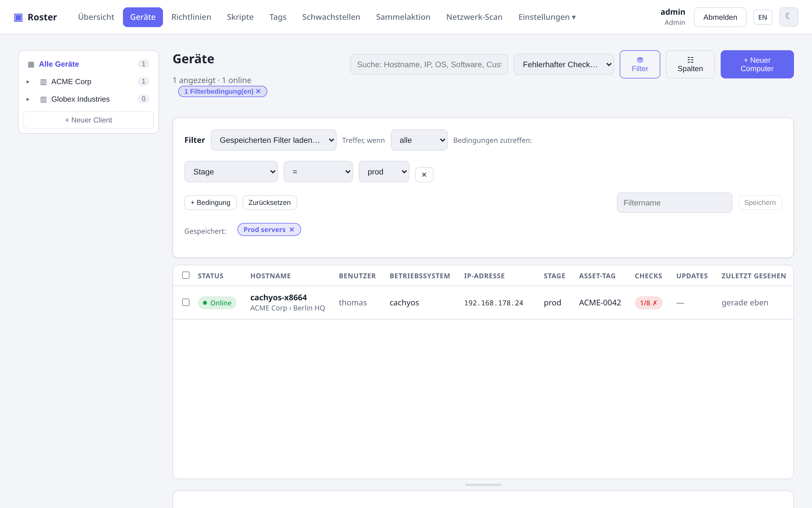Go to the Übersicht tab
The image size is (812, 508).
96,17
